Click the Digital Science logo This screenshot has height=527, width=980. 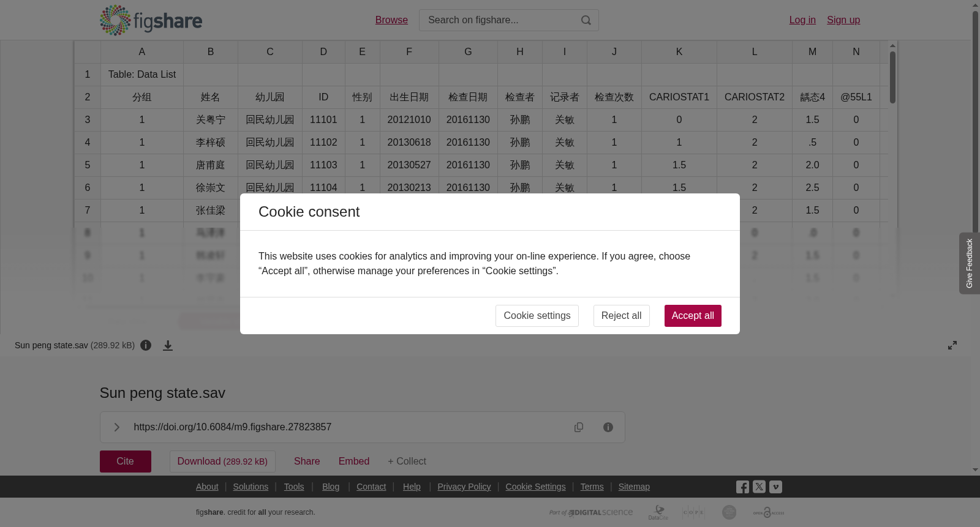click(591, 512)
